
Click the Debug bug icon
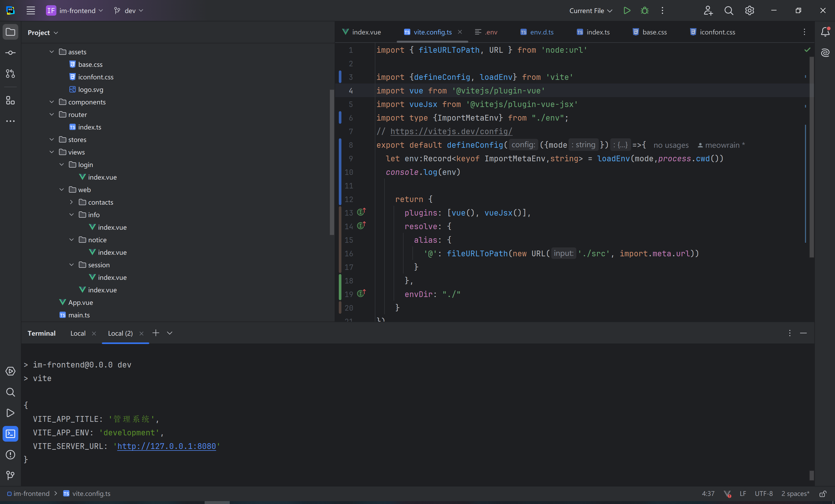644,10
